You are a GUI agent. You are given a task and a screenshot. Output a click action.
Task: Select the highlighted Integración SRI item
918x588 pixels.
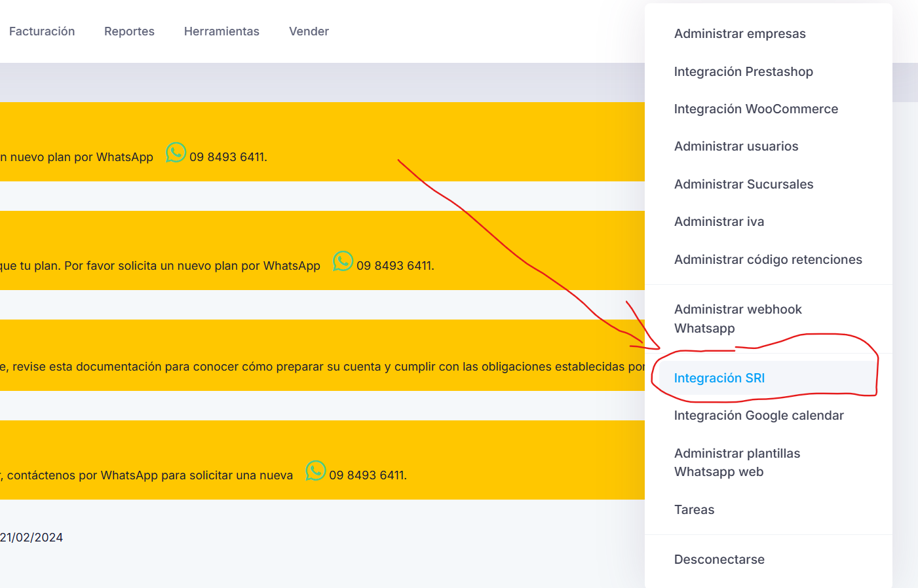[719, 378]
